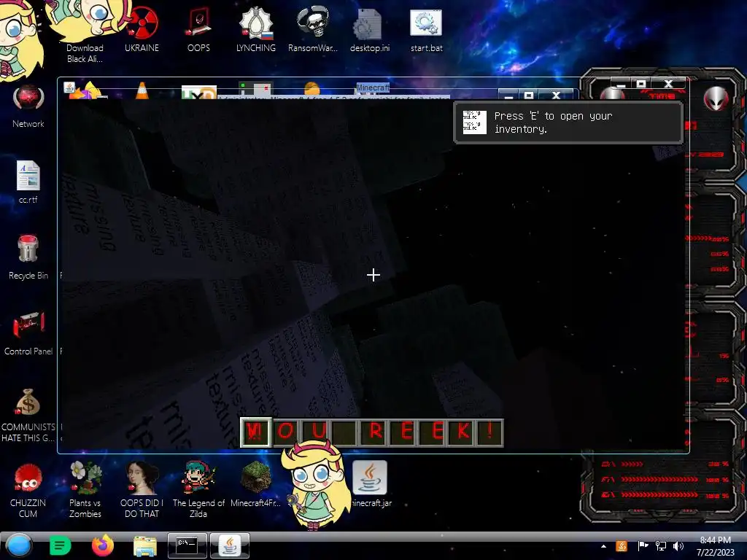Open File Explorer from the taskbar

point(145,546)
